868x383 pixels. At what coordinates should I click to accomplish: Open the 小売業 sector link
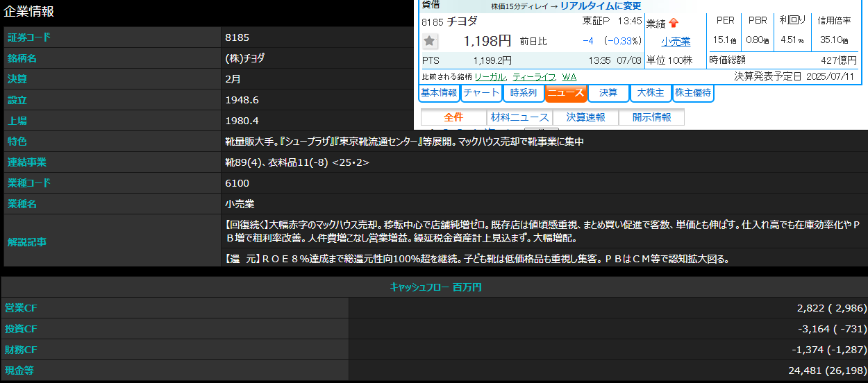pyautogui.click(x=676, y=42)
